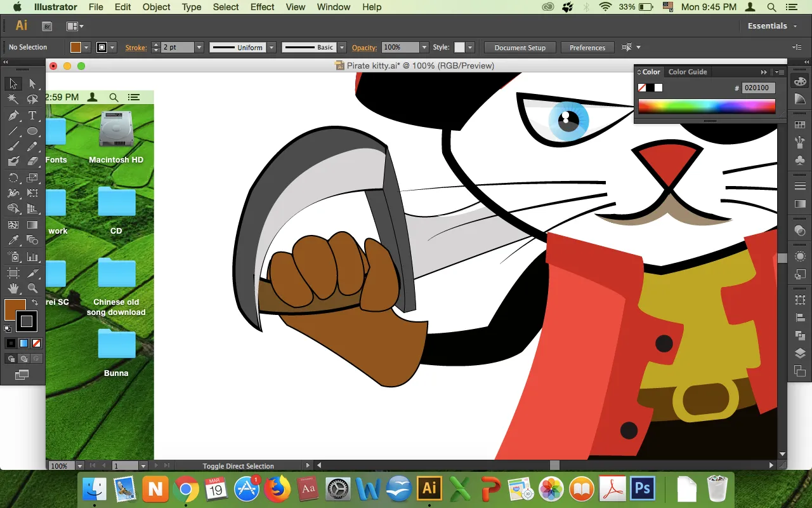The image size is (812, 508).
Task: Pick a color from the spectrum bar
Action: coord(707,106)
